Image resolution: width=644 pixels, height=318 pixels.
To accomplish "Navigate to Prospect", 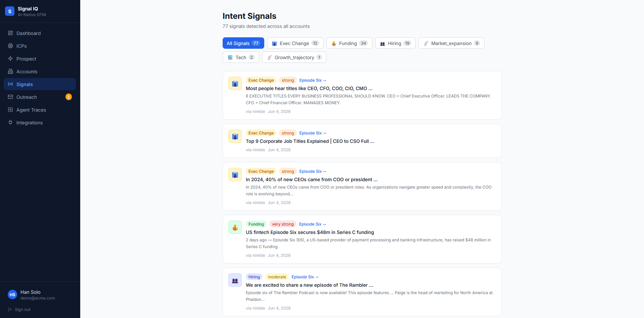I will [40, 58].
